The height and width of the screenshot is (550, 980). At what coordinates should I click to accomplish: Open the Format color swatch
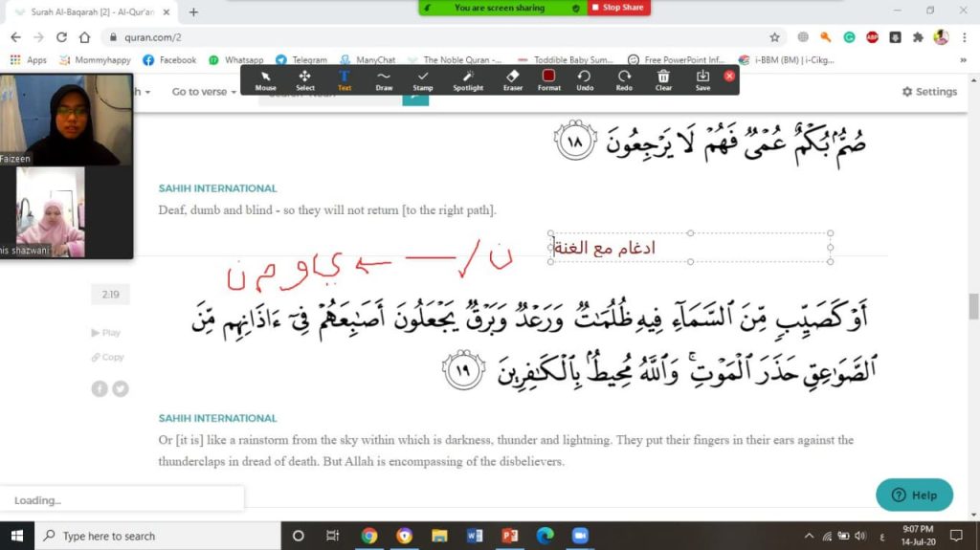[x=548, y=79]
